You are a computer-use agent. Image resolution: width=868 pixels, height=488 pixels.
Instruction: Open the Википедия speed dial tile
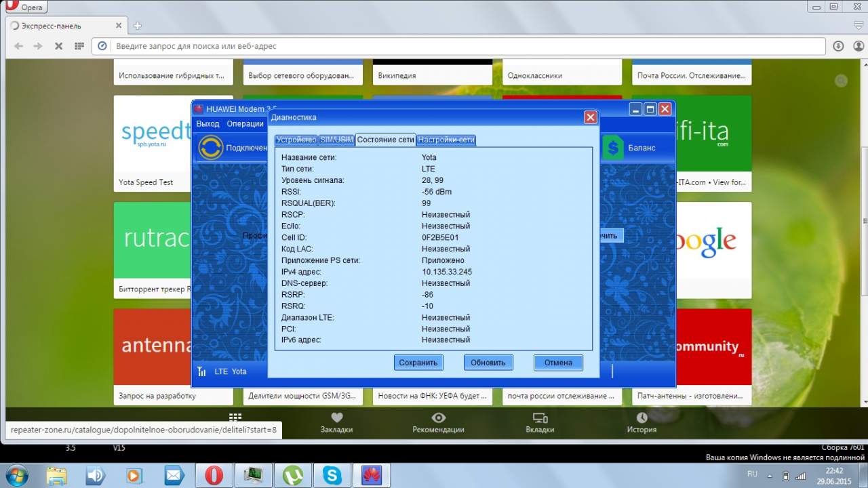pos(433,72)
